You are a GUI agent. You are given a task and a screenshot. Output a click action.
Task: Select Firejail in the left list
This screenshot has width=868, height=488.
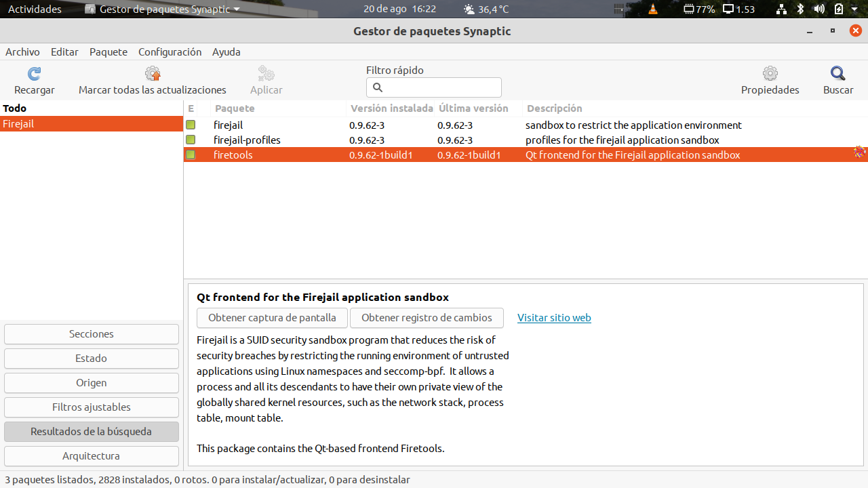pyautogui.click(x=92, y=124)
